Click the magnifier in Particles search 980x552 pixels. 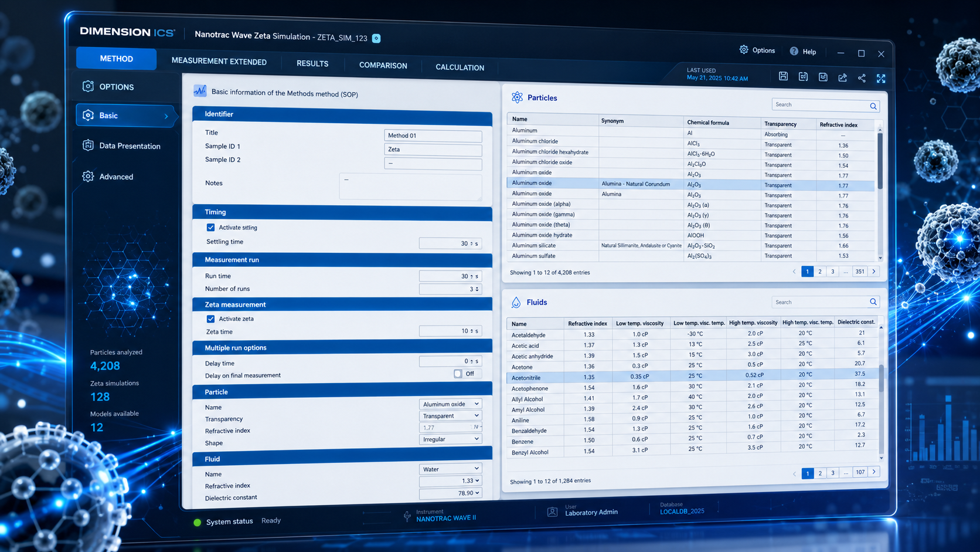(x=873, y=106)
